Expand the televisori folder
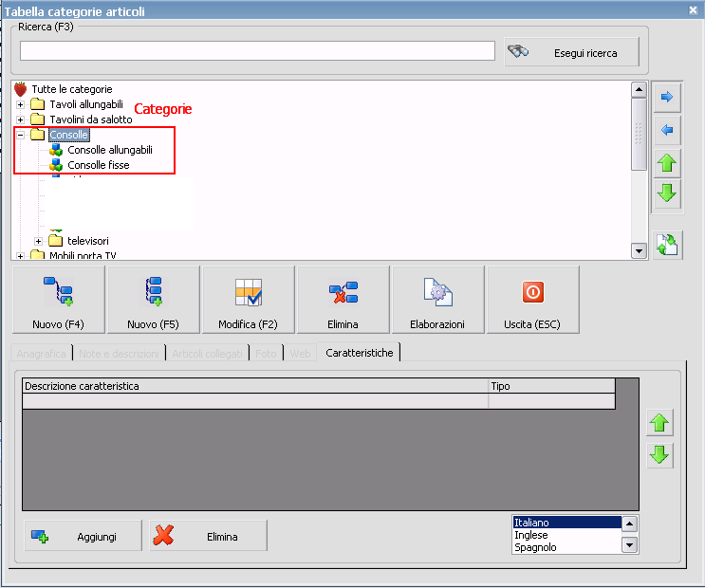This screenshot has width=705, height=588. 38,242
